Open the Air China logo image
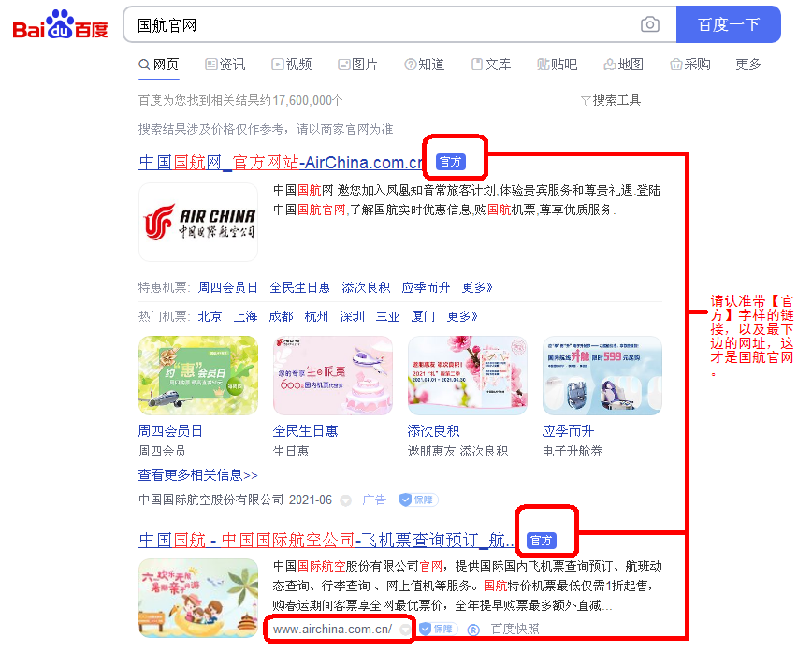812x652 pixels. pyautogui.click(x=198, y=223)
